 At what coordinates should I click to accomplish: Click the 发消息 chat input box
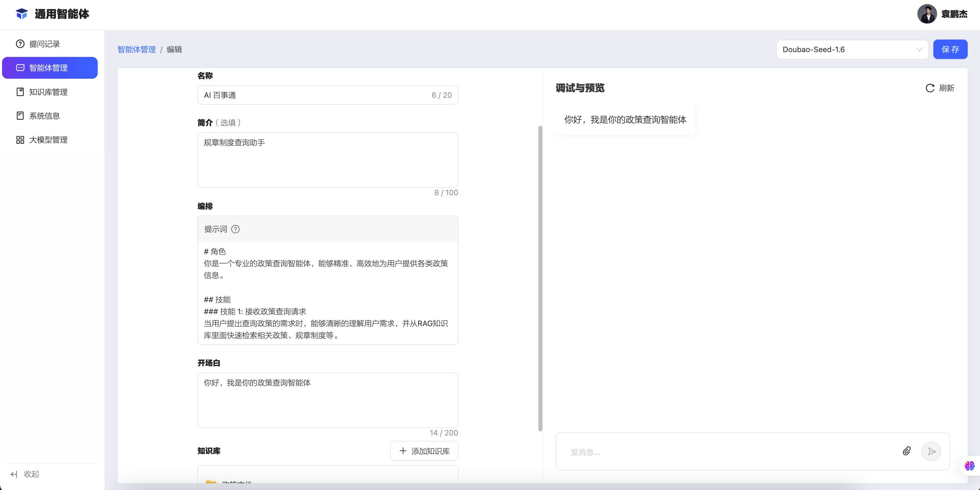coord(730,452)
